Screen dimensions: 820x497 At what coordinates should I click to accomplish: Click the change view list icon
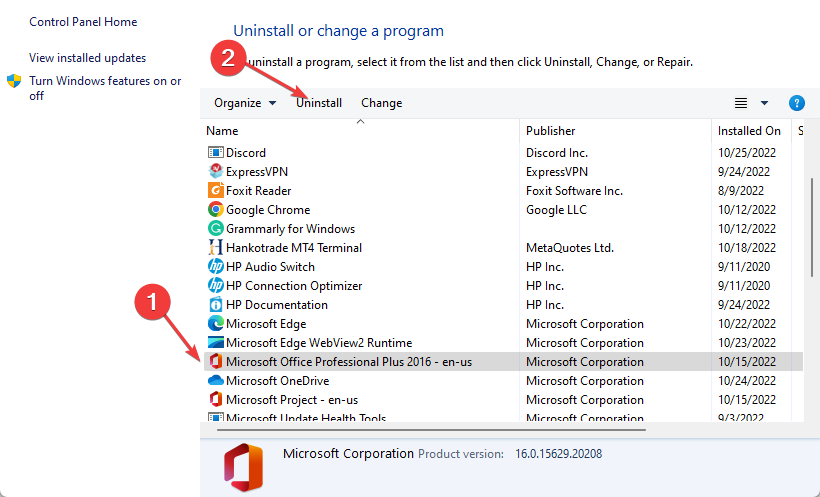coord(741,103)
